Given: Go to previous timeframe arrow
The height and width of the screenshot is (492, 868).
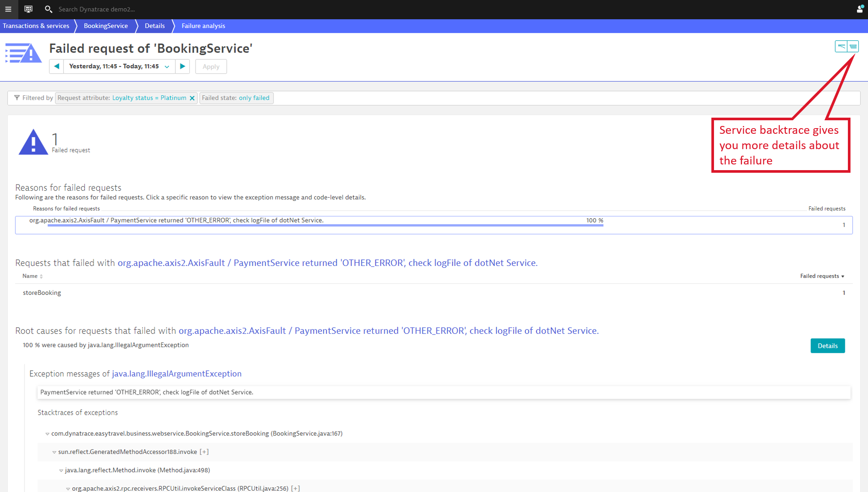Looking at the screenshot, I should coord(57,66).
